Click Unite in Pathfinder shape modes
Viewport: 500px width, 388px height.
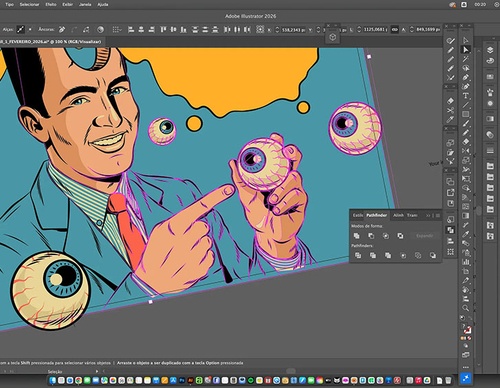[357, 236]
